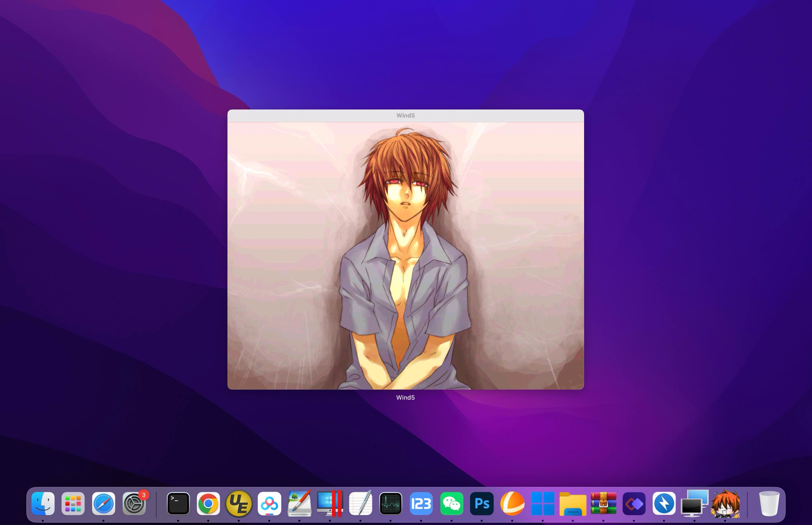
Task: Open Adobe Photoshop in the Dock
Action: pyautogui.click(x=482, y=504)
